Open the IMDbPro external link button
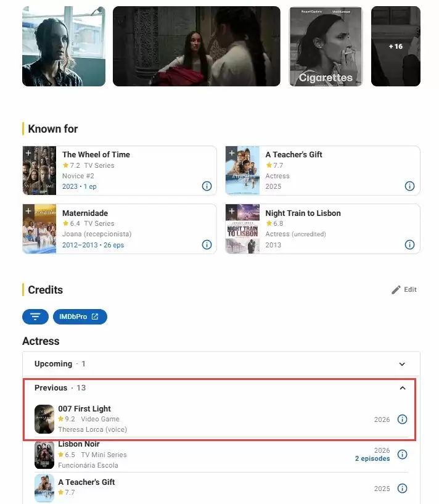The height and width of the screenshot is (504, 439). click(x=80, y=316)
